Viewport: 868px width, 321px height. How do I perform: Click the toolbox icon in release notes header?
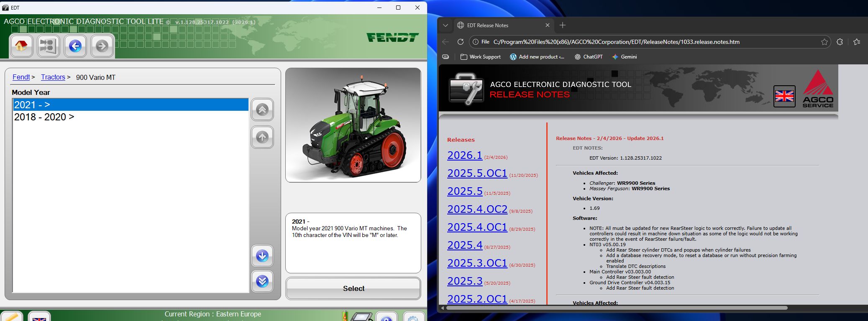click(466, 88)
